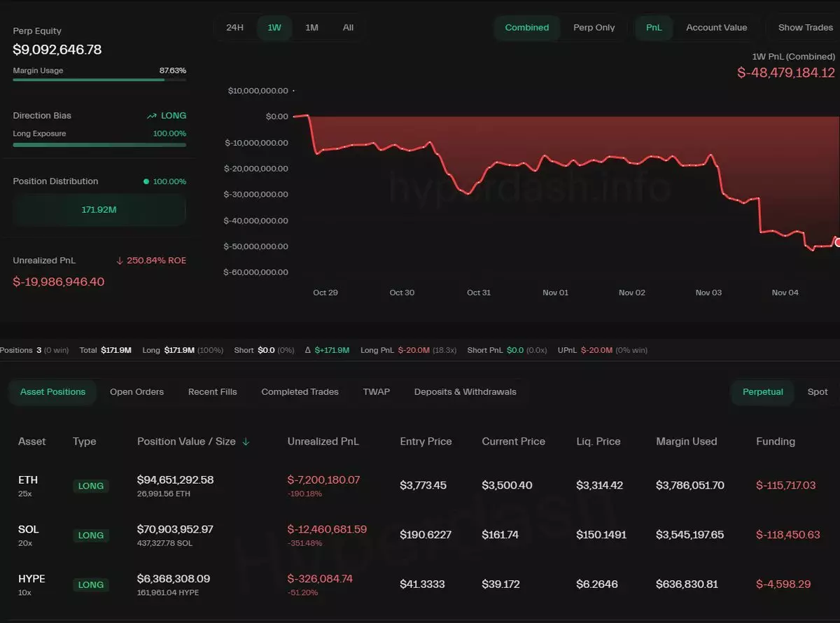This screenshot has height=623, width=840.
Task: Open the Open Orders tab
Action: (136, 392)
